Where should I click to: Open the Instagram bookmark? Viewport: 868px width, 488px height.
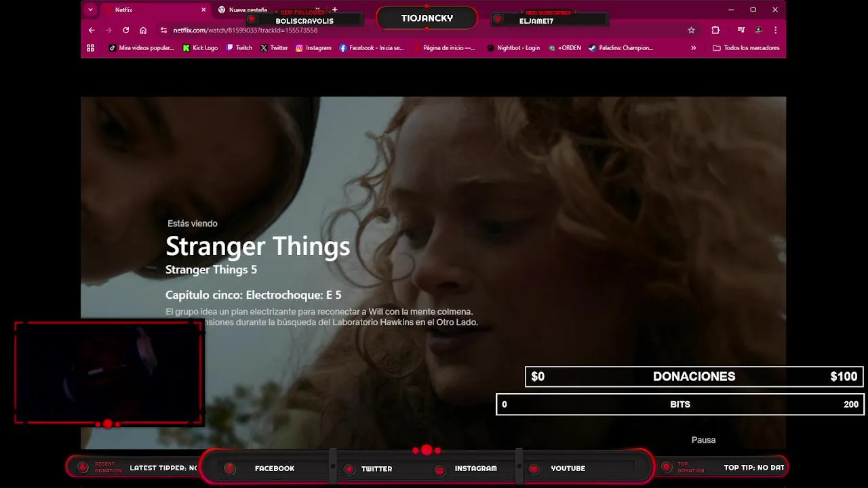pos(313,48)
